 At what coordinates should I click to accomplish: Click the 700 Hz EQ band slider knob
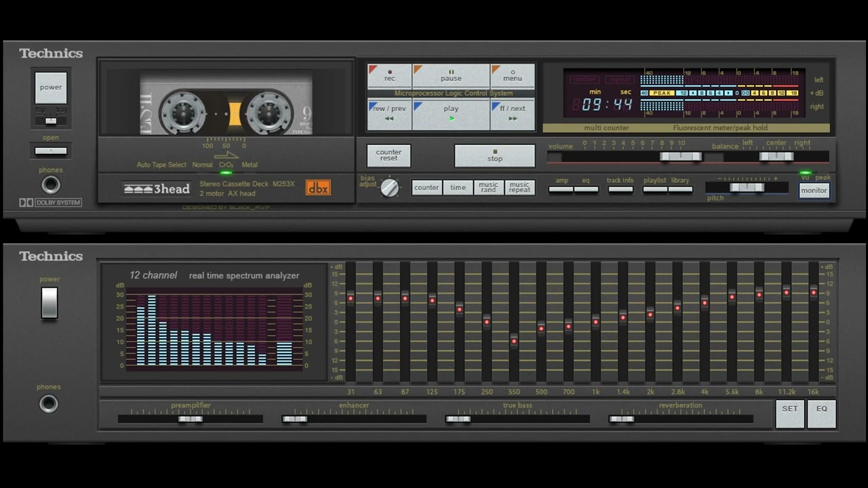click(568, 327)
